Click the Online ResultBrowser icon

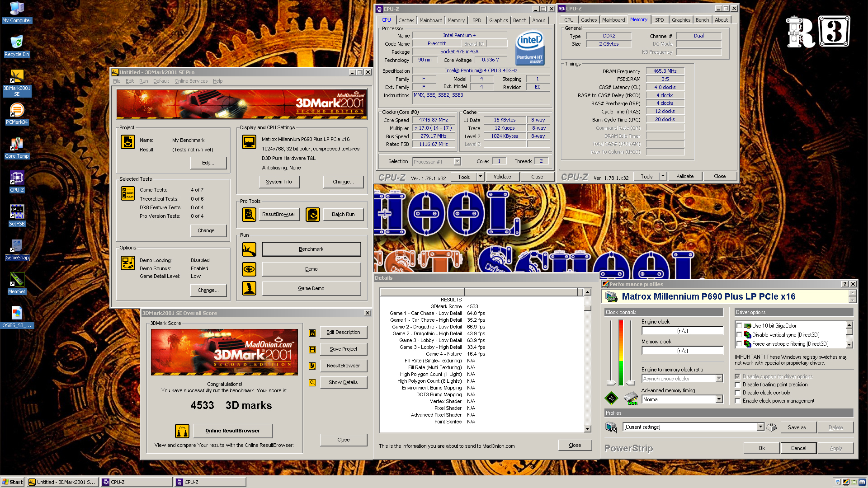click(182, 431)
